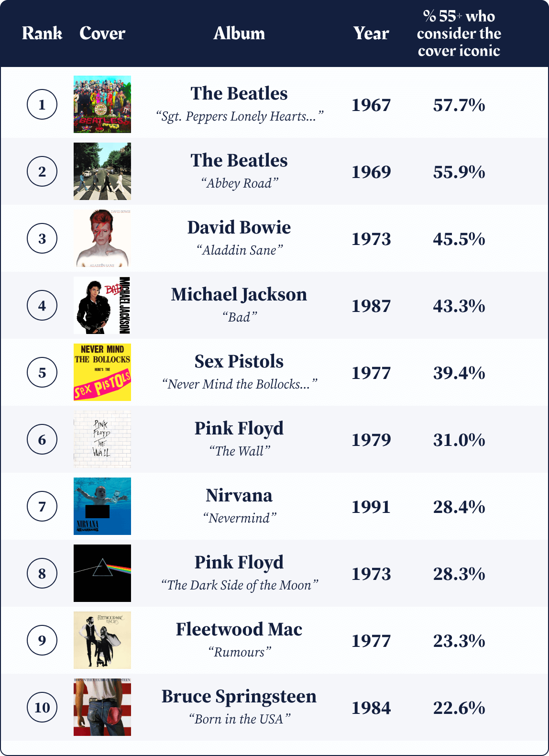Image resolution: width=549 pixels, height=756 pixels.
Task: Select the iconic cover percentage header
Action: tap(459, 33)
